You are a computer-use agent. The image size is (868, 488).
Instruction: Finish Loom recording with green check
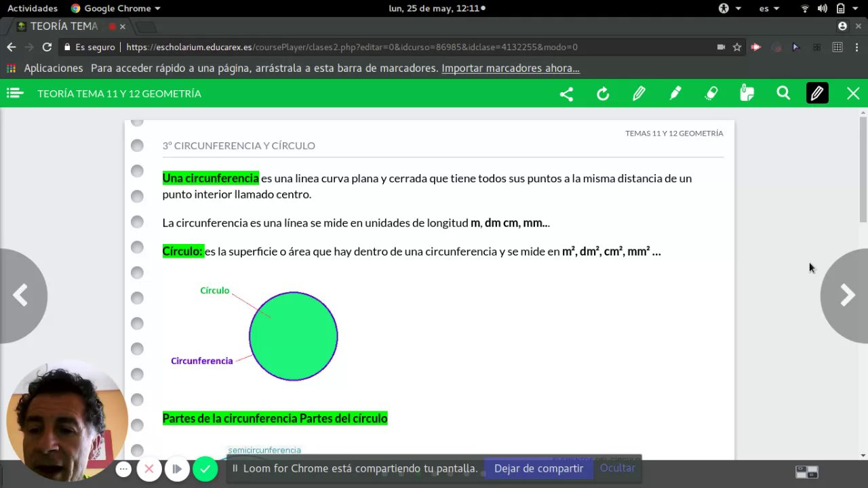click(205, 468)
